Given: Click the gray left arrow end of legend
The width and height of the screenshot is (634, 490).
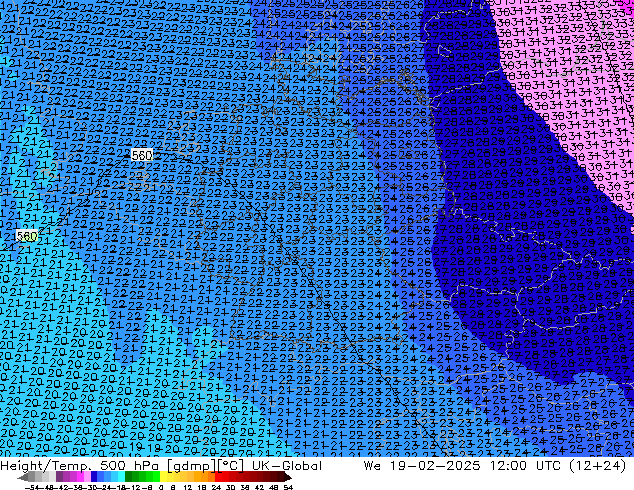Looking at the screenshot, I should point(22,477).
